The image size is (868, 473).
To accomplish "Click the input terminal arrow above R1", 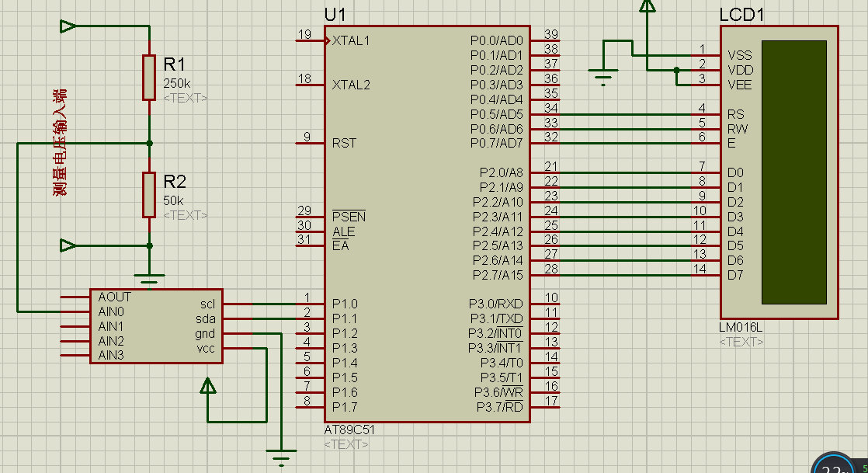I will point(68,26).
